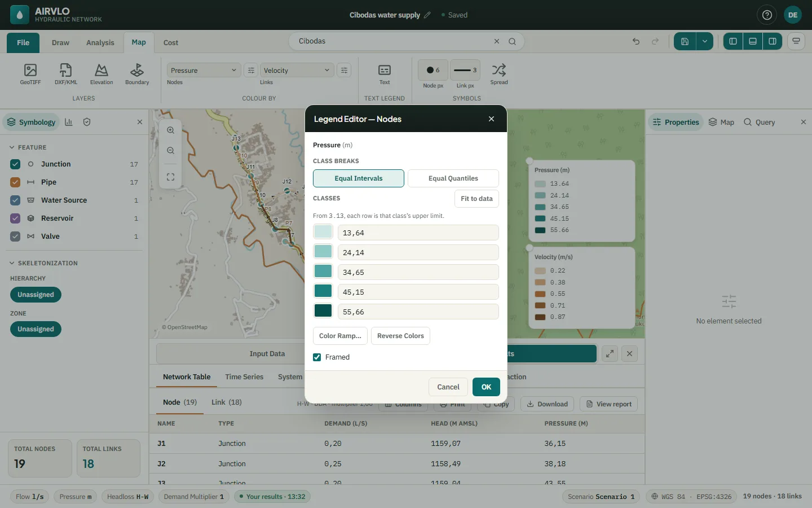Import a DXF/KML layer
This screenshot has height=508, width=812.
click(x=66, y=74)
